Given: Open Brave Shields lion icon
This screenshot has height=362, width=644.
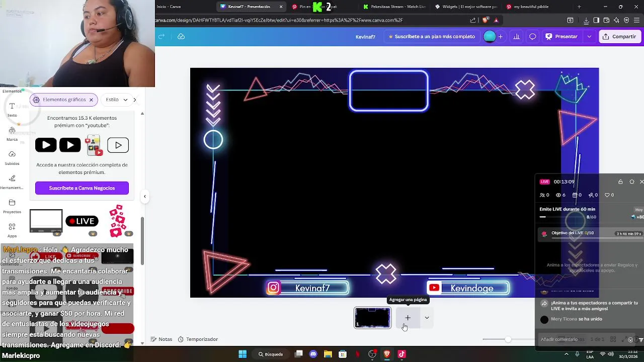Looking at the screenshot, I should click(x=485, y=20).
